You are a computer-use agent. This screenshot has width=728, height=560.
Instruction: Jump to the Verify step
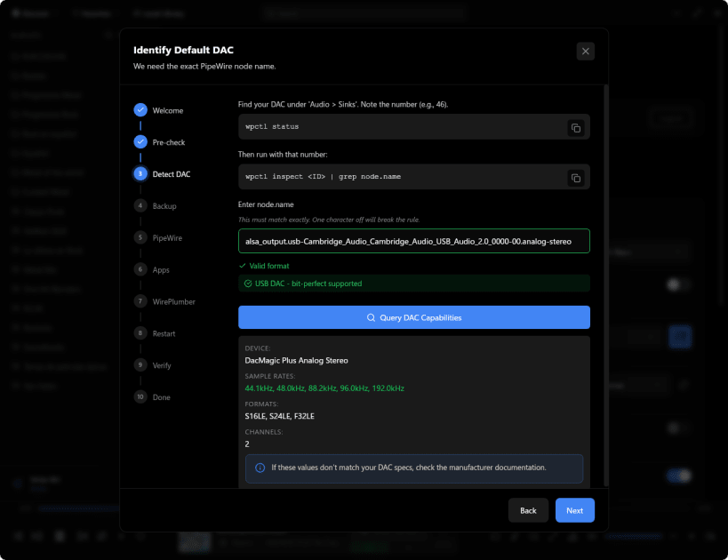click(152, 365)
